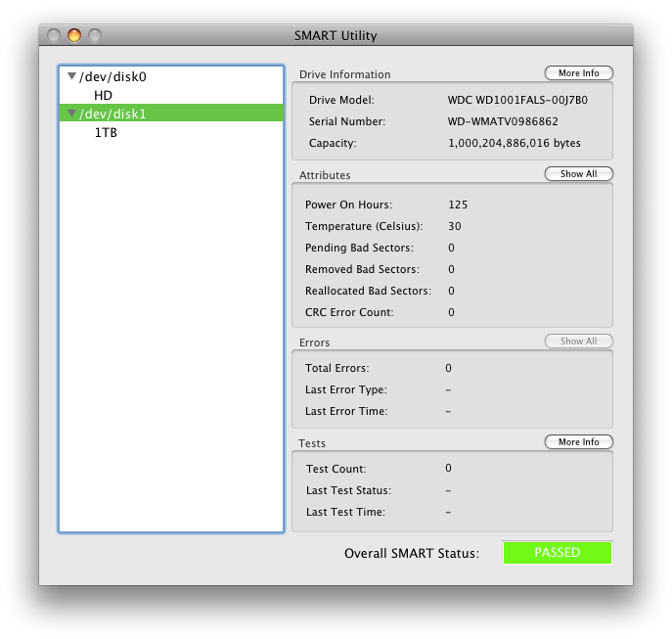
Task: Click the Drive Information section heading
Action: pyautogui.click(x=344, y=74)
